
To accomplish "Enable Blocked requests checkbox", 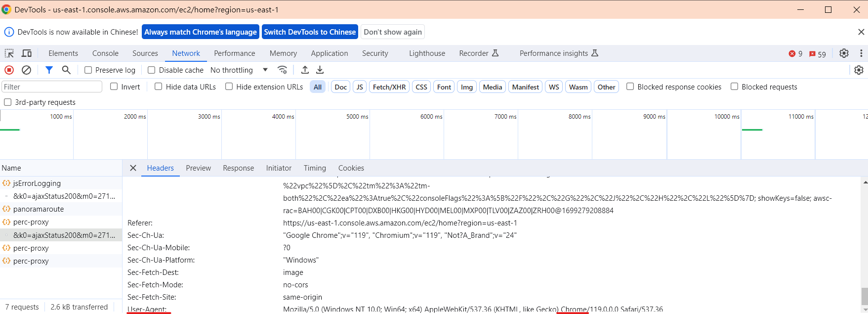I will (735, 87).
